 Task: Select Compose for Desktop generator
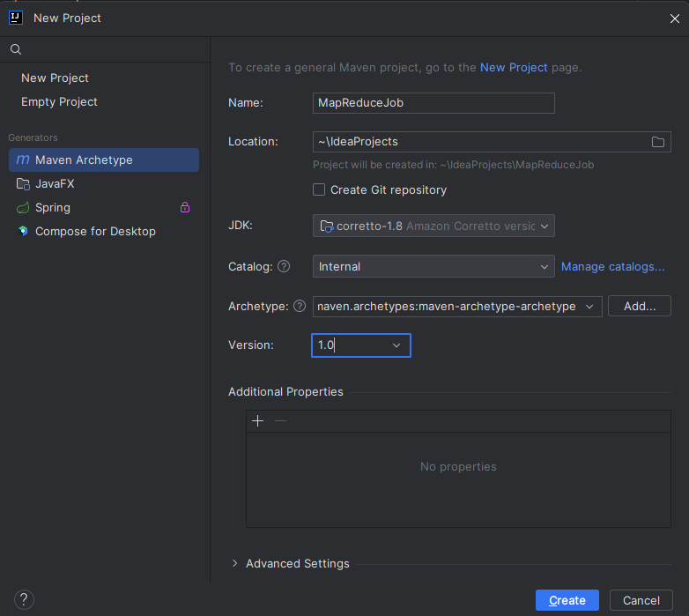tap(95, 231)
